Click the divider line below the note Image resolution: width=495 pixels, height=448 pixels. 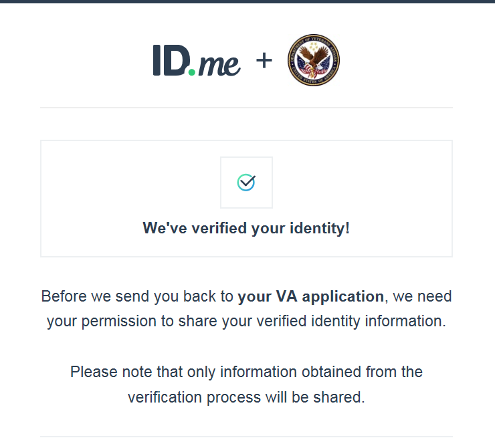pos(246,437)
